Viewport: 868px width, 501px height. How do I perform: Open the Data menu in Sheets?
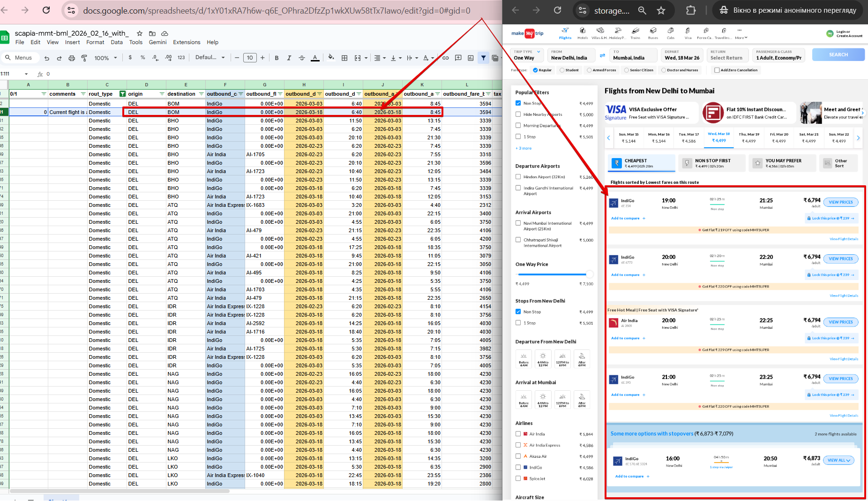(x=117, y=42)
